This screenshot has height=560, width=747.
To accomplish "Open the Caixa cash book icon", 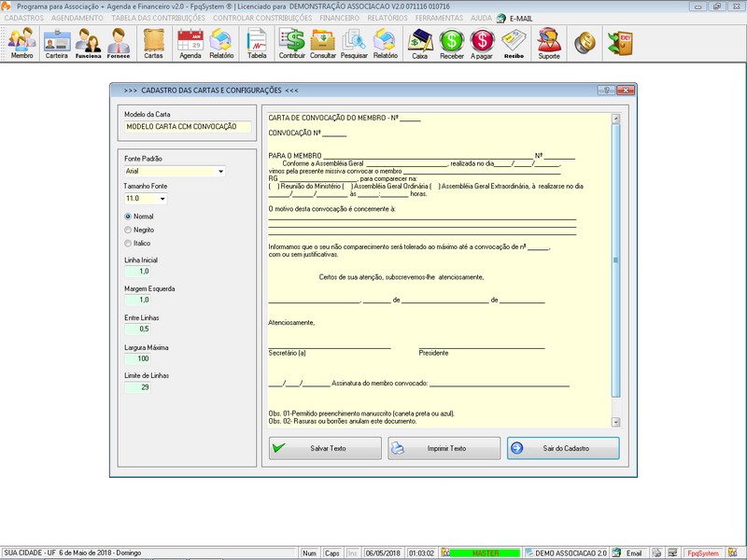I will (419, 43).
